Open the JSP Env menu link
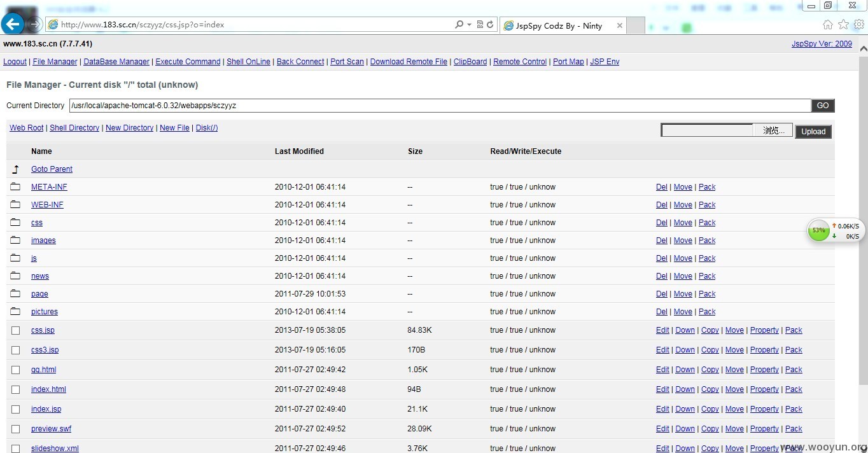Screen dimensions: 868x453 [x=605, y=62]
